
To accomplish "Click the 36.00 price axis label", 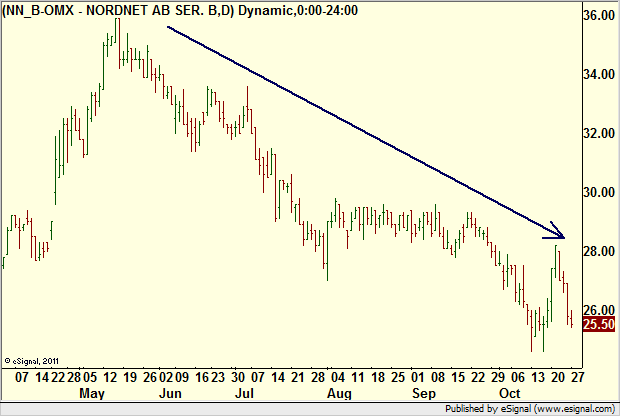I will 599,15.
